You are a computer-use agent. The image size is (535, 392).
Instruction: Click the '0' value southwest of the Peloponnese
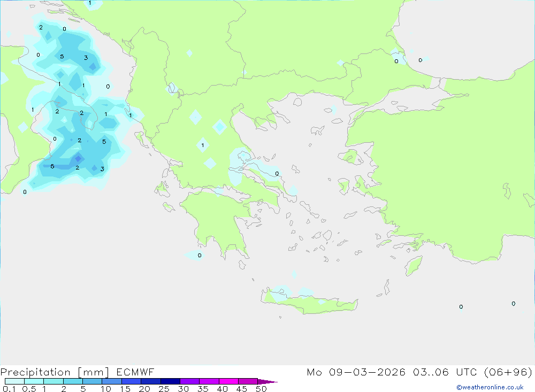200,255
